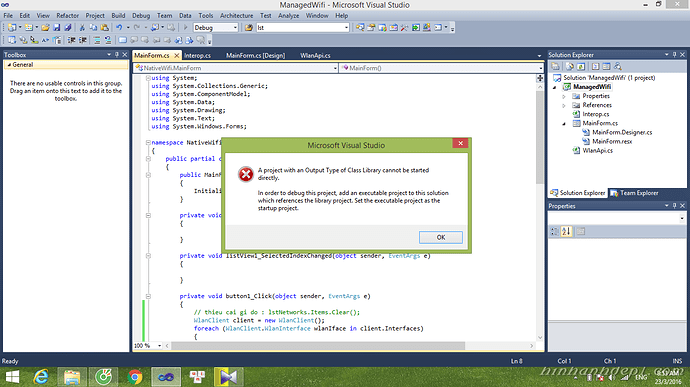The height and width of the screenshot is (387, 690).
Task: Open the Architecture menu
Action: point(236,15)
